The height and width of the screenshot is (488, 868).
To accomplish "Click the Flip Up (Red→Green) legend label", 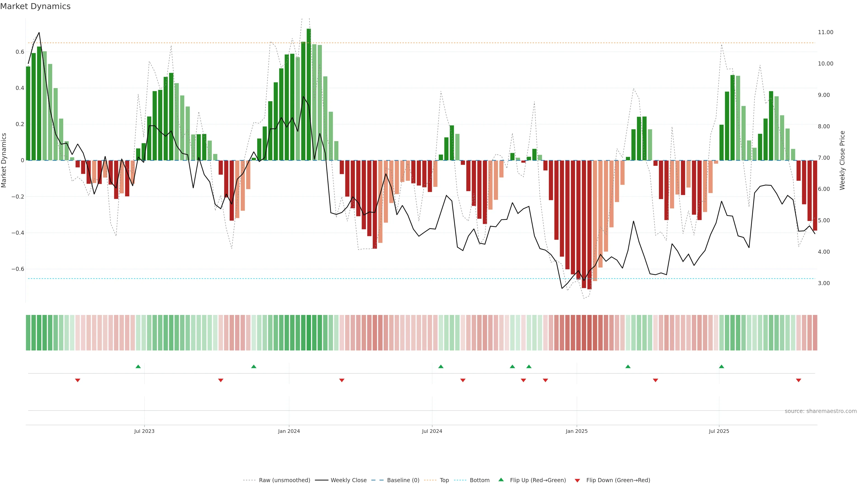I will (538, 480).
